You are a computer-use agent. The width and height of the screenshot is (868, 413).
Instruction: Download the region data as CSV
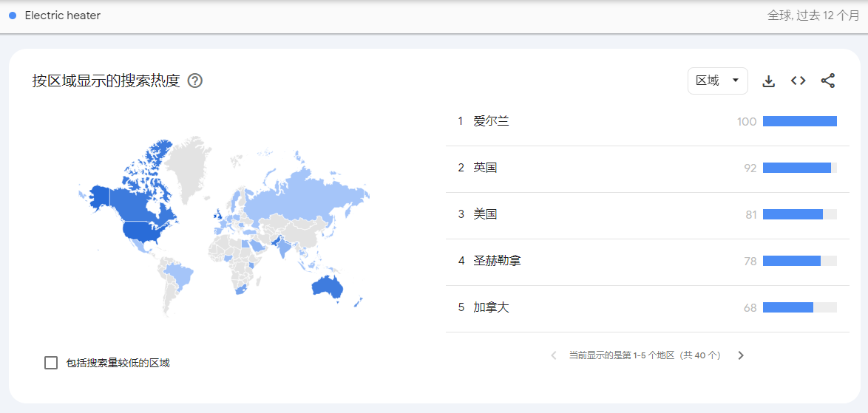[x=768, y=81]
